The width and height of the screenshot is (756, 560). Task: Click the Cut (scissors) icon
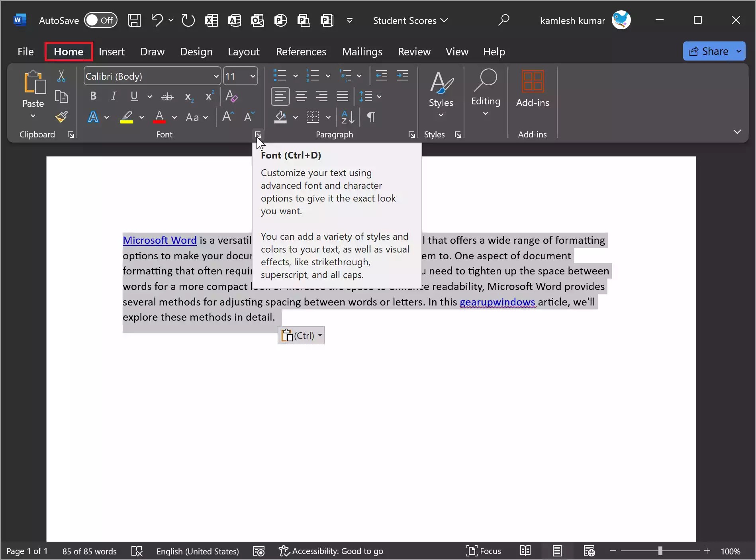(x=61, y=76)
